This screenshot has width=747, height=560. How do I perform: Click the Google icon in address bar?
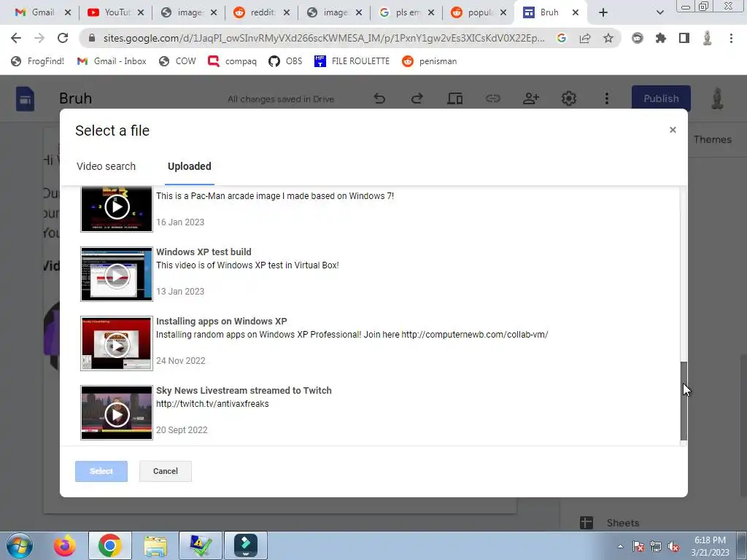(x=562, y=38)
